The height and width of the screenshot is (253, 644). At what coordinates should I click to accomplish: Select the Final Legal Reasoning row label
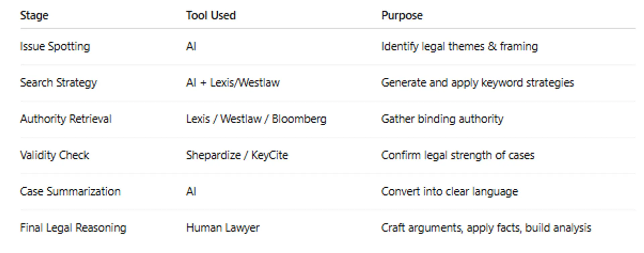73,228
